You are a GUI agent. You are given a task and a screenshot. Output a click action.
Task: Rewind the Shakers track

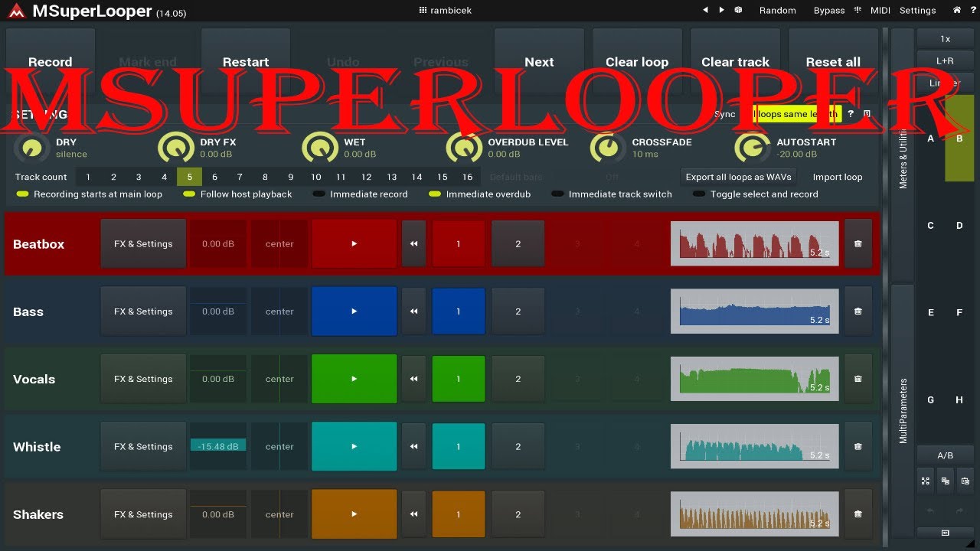coord(413,514)
